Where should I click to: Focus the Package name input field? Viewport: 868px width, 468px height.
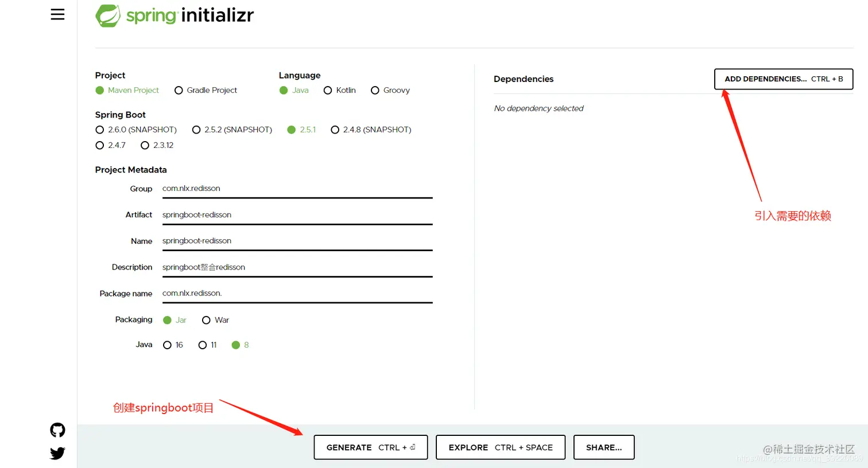coord(297,294)
